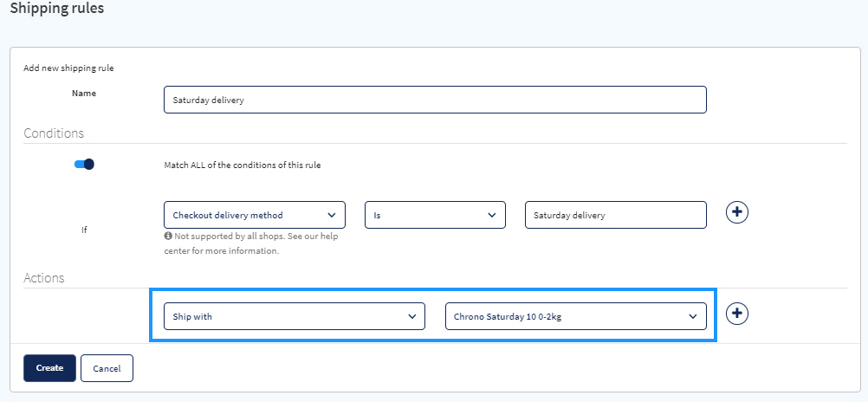Click the Shipping rules page heading
Screen dimensions: 868x402
(57, 9)
